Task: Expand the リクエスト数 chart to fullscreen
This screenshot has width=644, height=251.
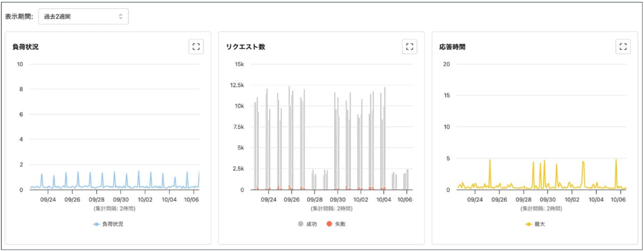Action: pos(410,47)
